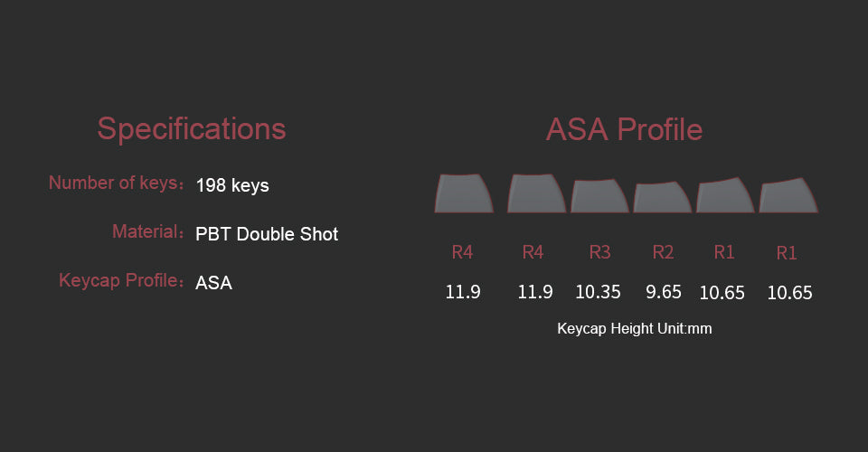Select the "198 keys" value text
Image resolution: width=868 pixels, height=452 pixels.
pos(232,185)
